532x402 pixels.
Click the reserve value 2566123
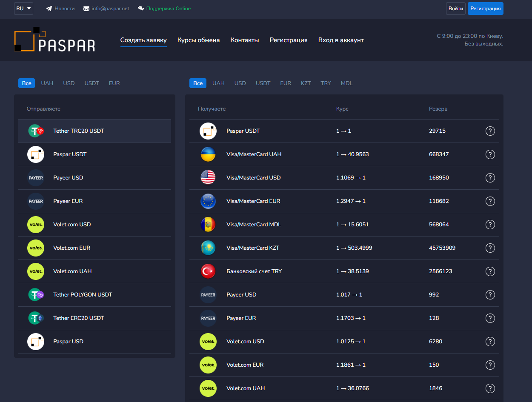[x=440, y=271]
